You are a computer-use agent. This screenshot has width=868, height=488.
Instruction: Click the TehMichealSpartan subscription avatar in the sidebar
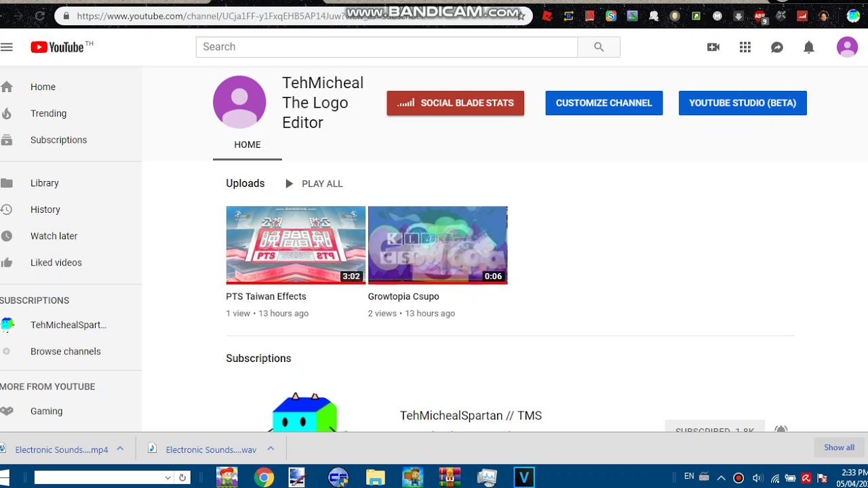(x=7, y=325)
